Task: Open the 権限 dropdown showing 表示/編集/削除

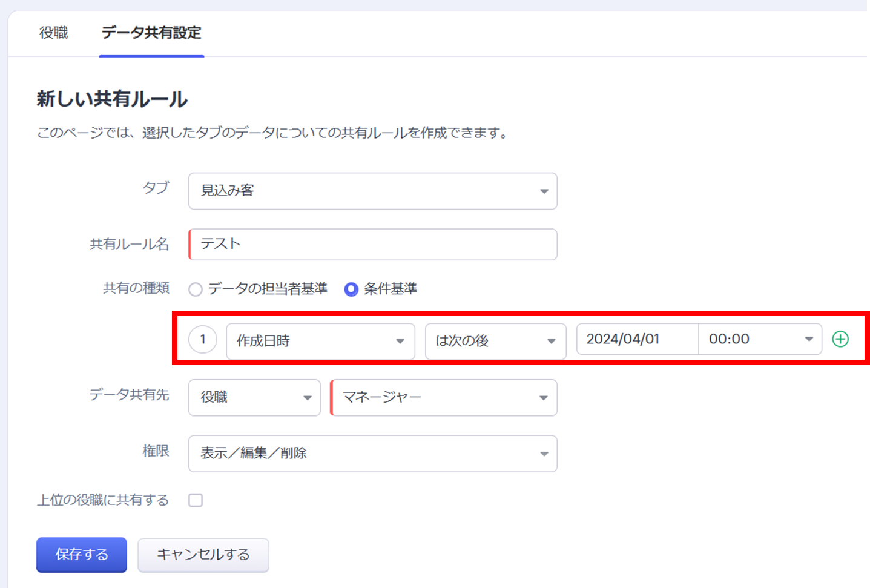Action: tap(372, 454)
